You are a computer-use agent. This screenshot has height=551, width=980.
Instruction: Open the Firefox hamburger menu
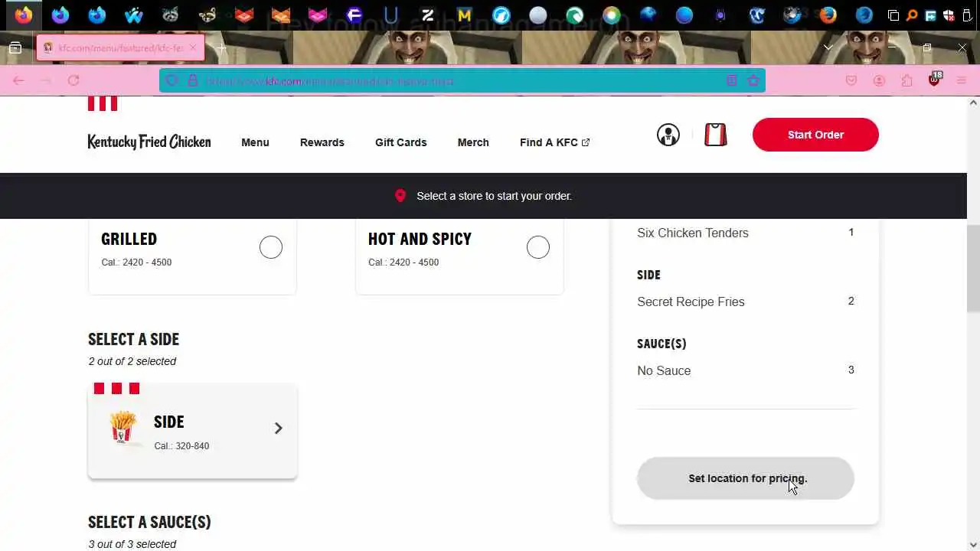click(x=962, y=80)
